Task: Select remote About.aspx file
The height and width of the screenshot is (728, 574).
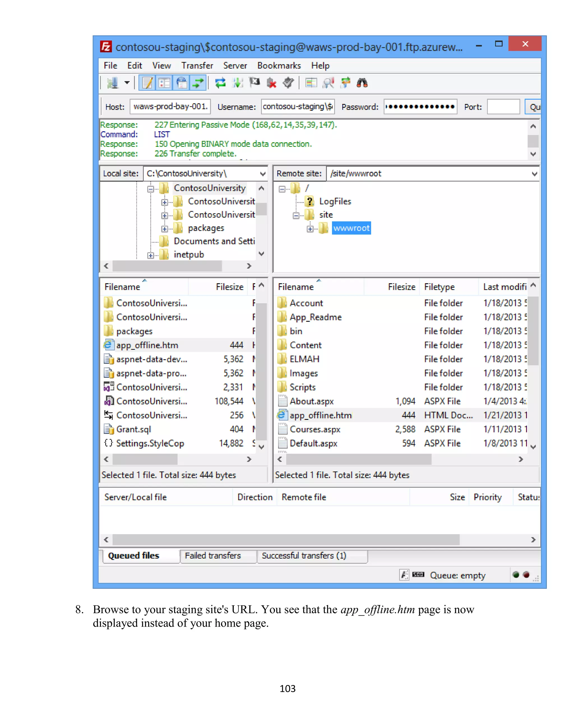Action: click(x=401, y=401)
